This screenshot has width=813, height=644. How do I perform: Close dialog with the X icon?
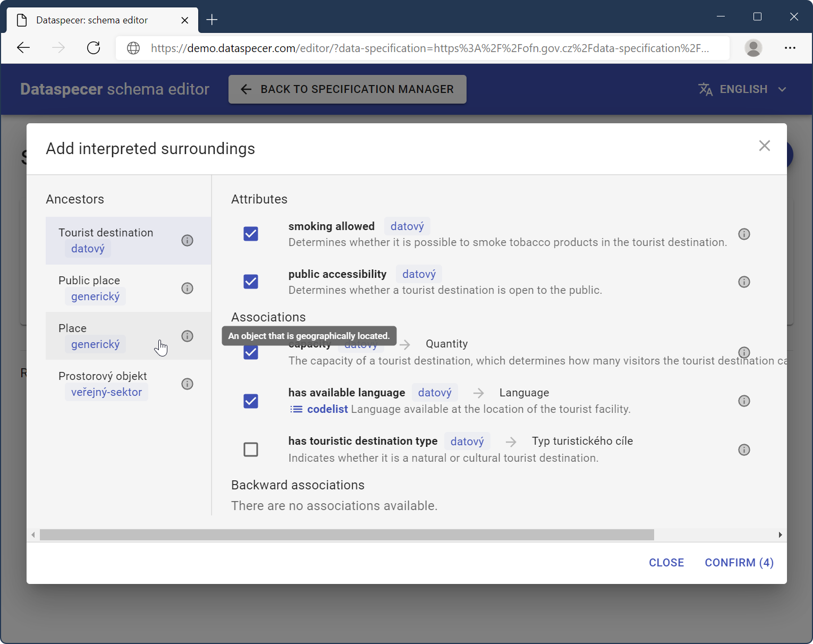tap(764, 146)
